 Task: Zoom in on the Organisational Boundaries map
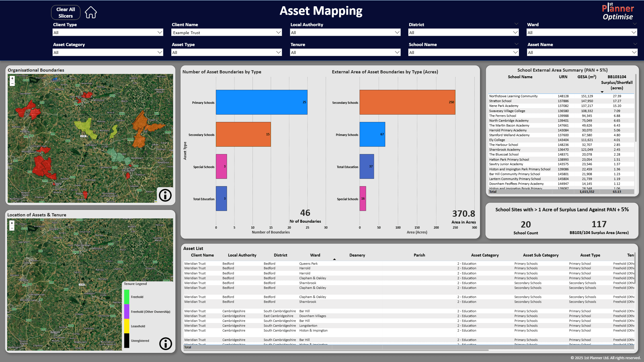click(x=12, y=78)
